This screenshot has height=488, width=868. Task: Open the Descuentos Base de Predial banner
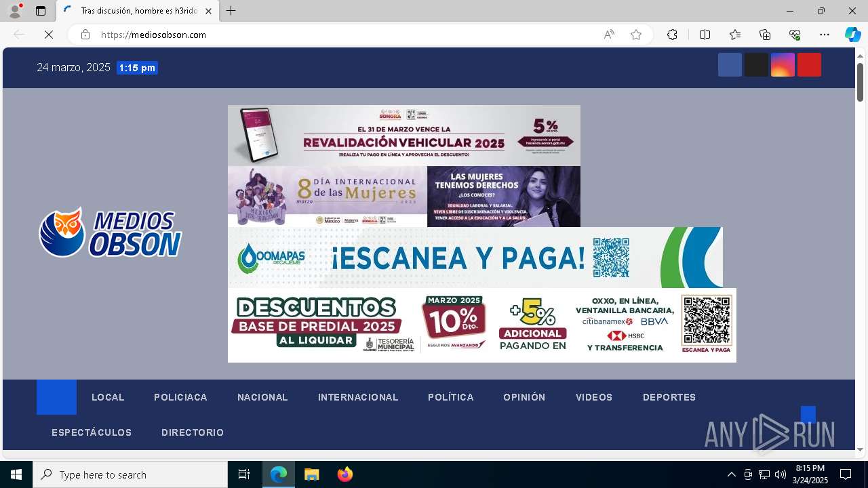[482, 325]
